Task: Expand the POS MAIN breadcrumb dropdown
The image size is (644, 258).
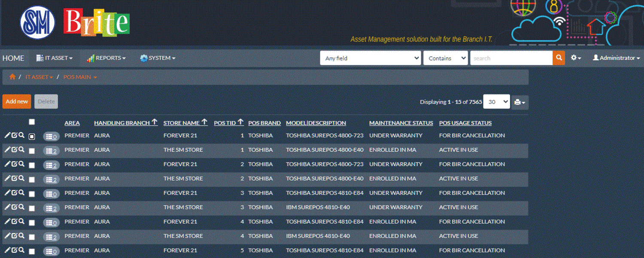Action: (80, 77)
